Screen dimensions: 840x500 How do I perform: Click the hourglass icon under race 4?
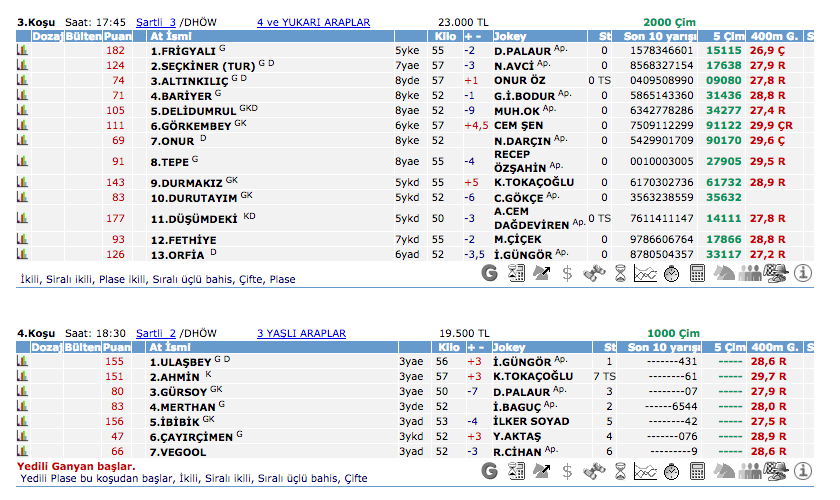click(620, 471)
